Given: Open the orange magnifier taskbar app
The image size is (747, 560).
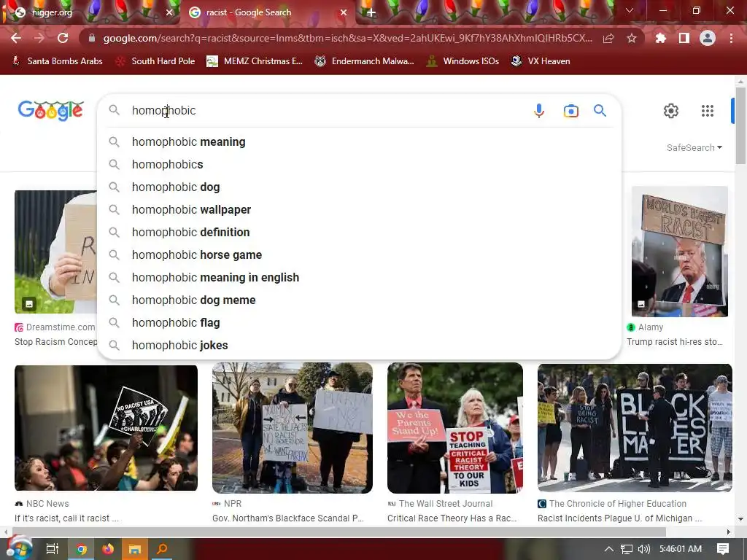Looking at the screenshot, I should [162, 549].
